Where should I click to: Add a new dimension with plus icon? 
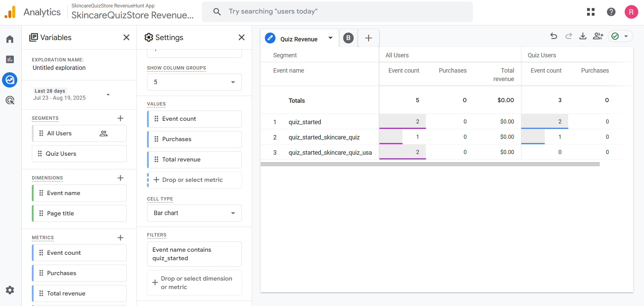point(120,178)
